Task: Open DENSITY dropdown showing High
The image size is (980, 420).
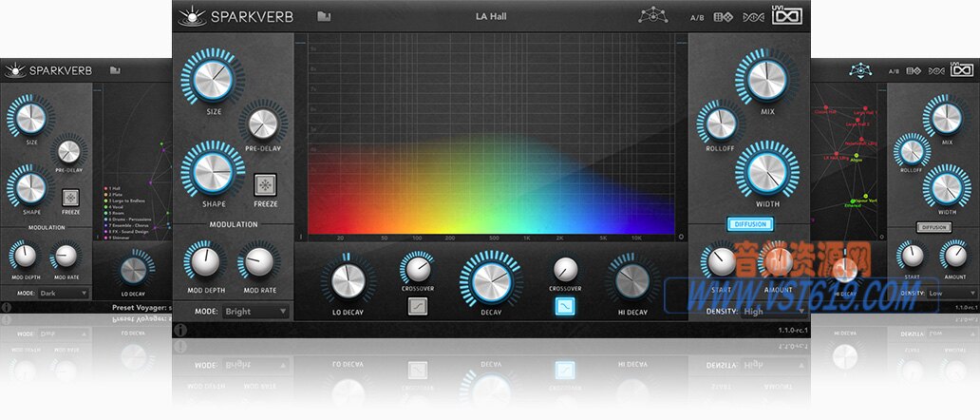Action: tap(772, 311)
